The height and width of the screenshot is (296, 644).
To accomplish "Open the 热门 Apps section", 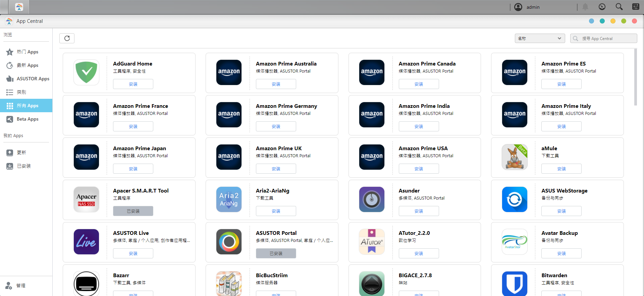I will tap(26, 52).
